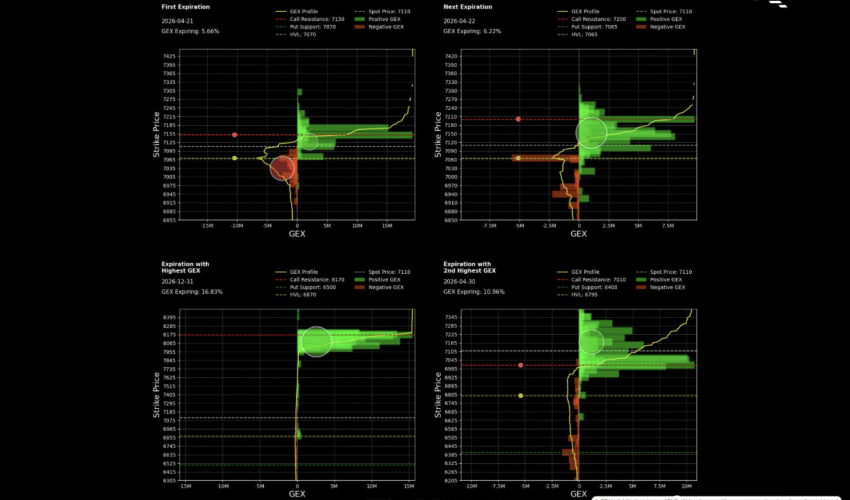This screenshot has width=850, height=500.
Task: Click "GEX Expiring: 10.96%" text
Action: tap(473, 292)
